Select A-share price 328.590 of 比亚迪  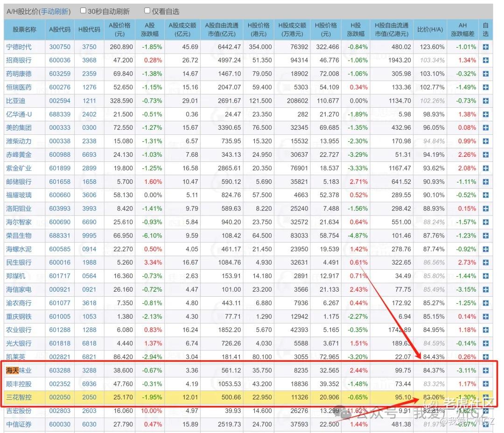(121, 101)
